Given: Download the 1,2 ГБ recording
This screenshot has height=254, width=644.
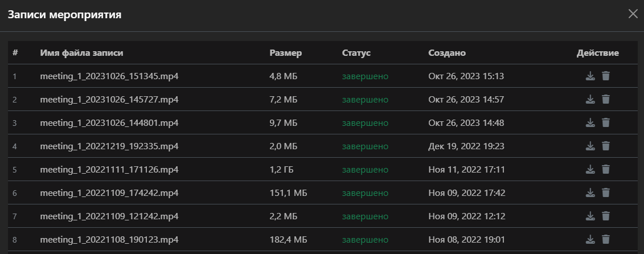Looking at the screenshot, I should point(590,169).
